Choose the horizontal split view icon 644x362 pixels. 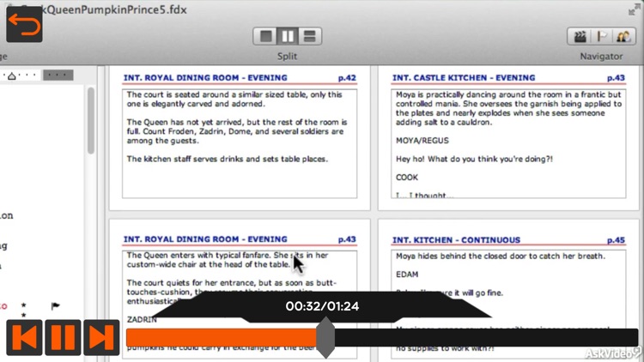point(309,37)
